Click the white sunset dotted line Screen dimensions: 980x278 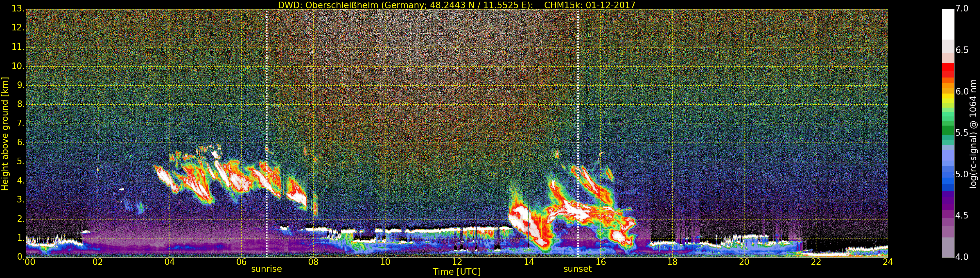[x=578, y=133]
